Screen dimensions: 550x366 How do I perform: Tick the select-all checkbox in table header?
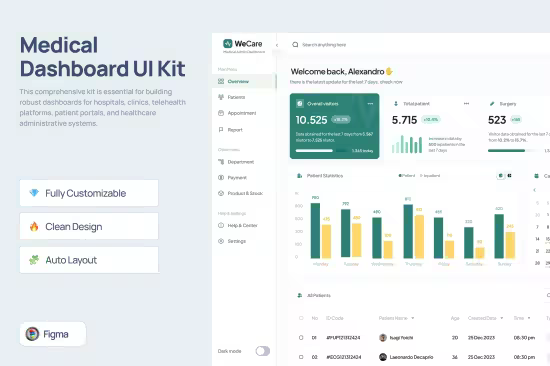[x=301, y=318]
